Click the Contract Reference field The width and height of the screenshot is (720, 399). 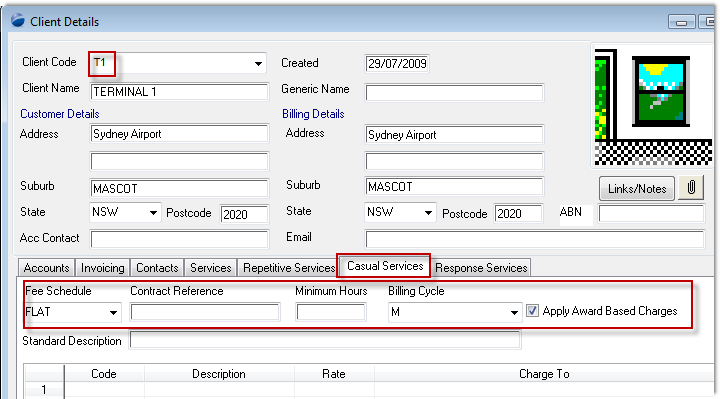[x=205, y=312]
